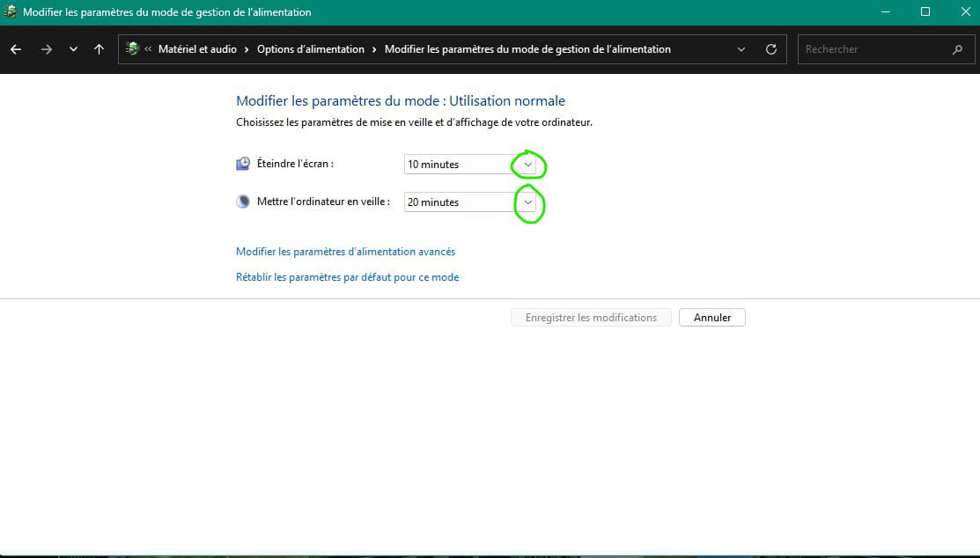Select the last breadcrumb Modifier les paramètres du mode

tap(527, 49)
